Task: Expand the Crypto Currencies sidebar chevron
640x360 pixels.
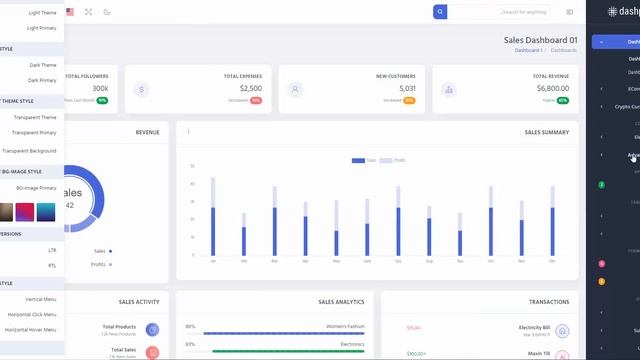Action: [601, 107]
